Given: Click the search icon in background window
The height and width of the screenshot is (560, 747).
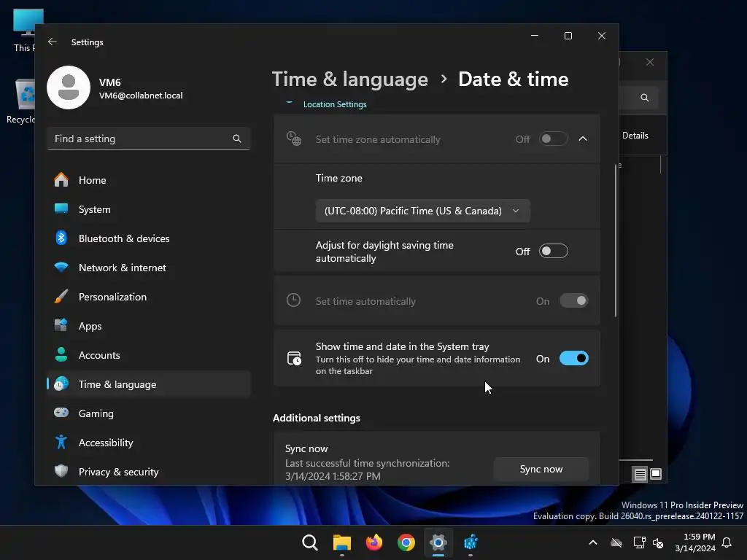Looking at the screenshot, I should coord(645,98).
